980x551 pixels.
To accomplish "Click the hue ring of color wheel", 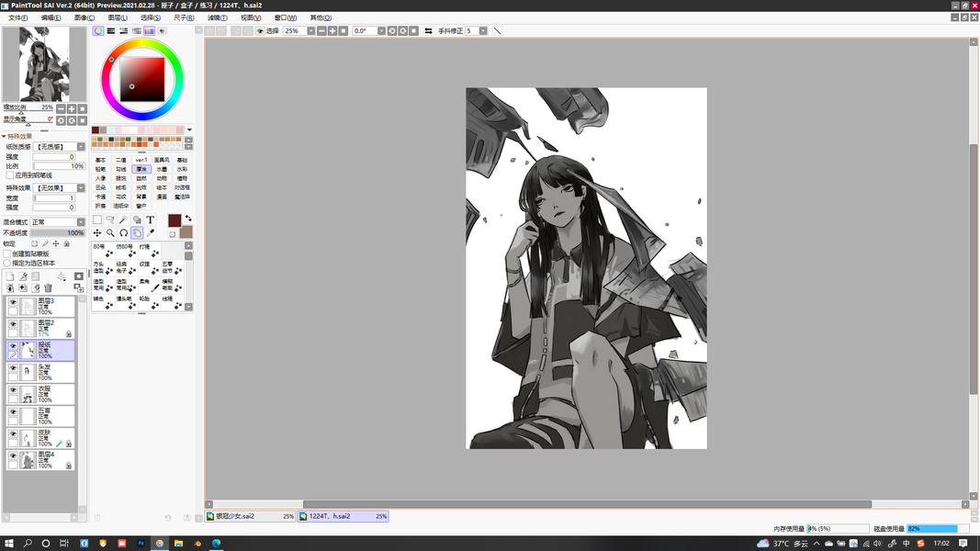I will [x=142, y=42].
